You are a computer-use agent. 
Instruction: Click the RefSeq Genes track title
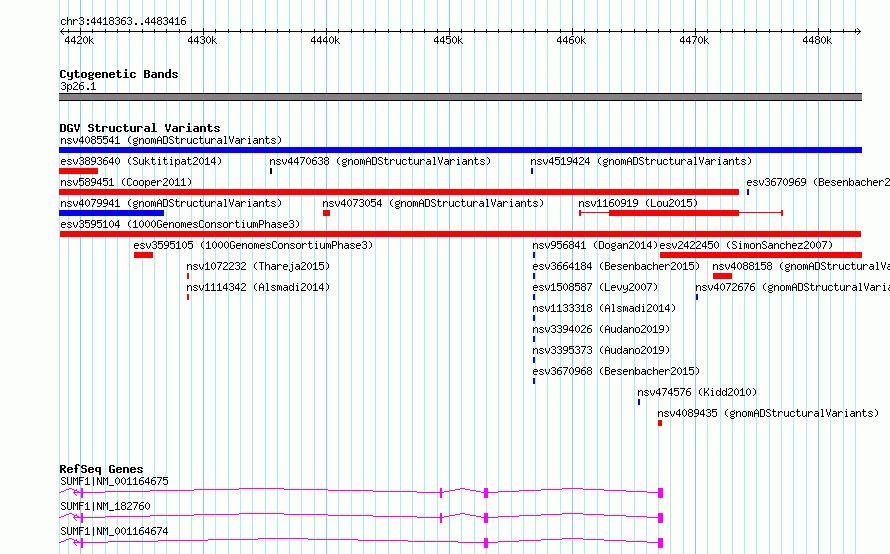pos(101,469)
